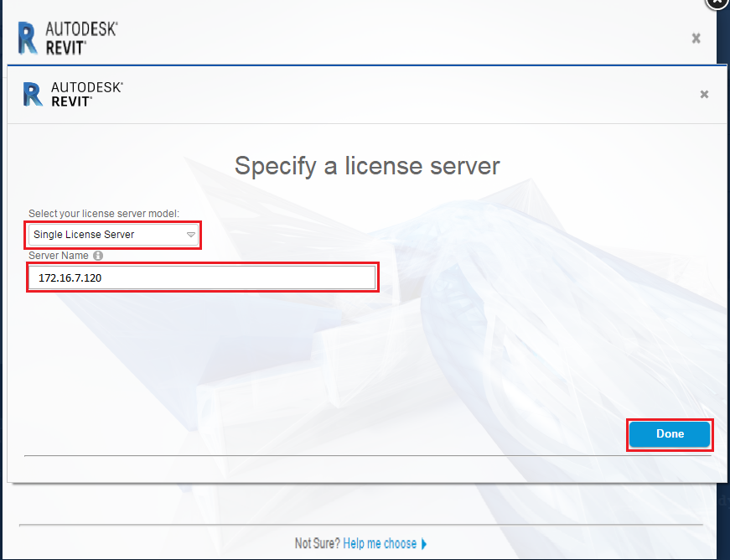
Task: Click the Select your license server model label
Action: coord(104,214)
